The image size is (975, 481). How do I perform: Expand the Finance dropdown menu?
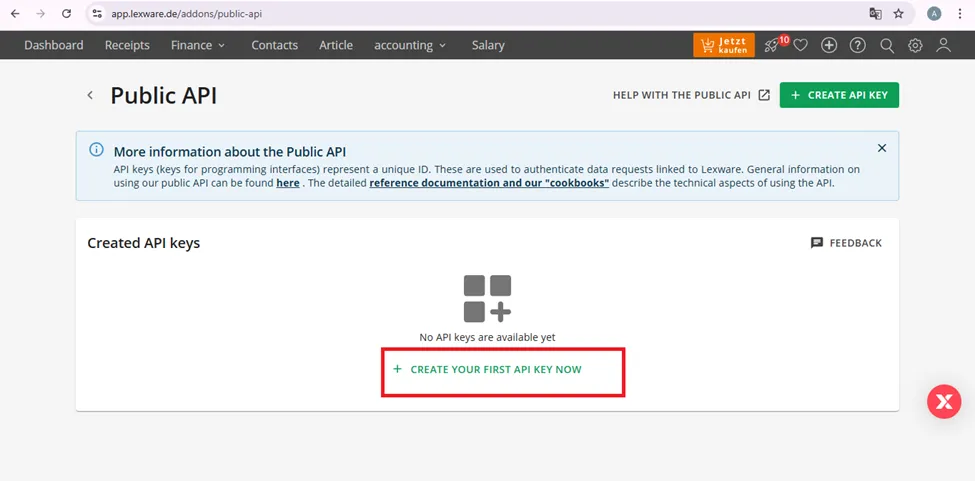point(198,45)
